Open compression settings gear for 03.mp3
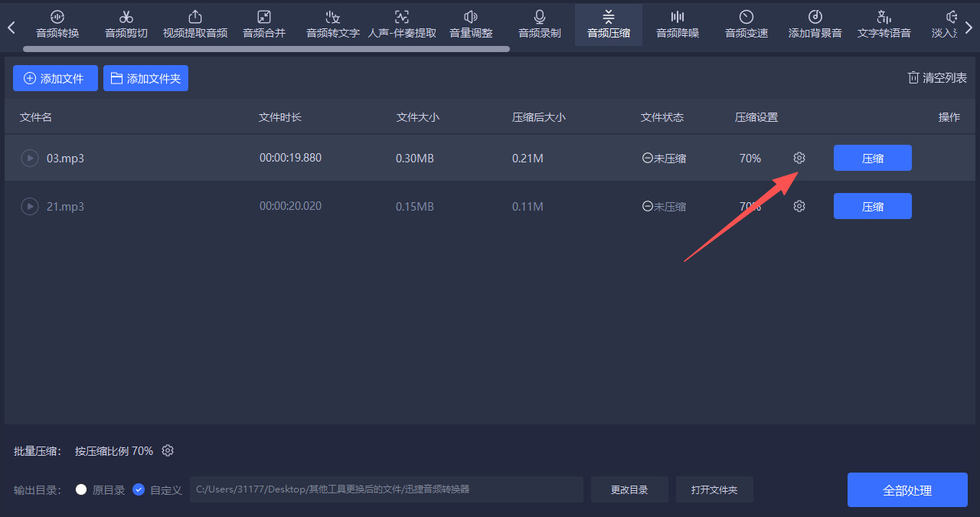Viewport: 980px width, 517px height. click(x=799, y=158)
